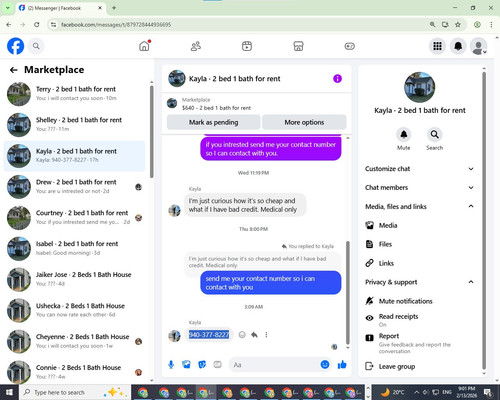Image resolution: width=500 pixels, height=400 pixels.
Task: Expand Chat members section
Action: pyautogui.click(x=419, y=187)
